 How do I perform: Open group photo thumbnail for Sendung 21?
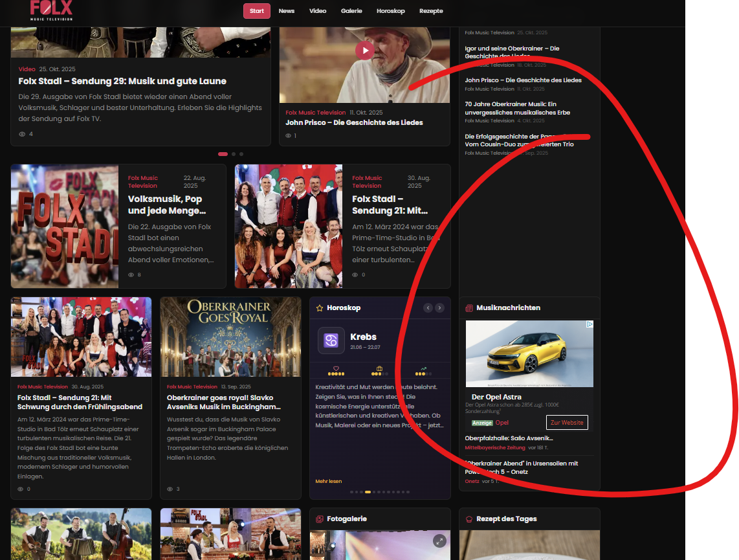coord(289,226)
